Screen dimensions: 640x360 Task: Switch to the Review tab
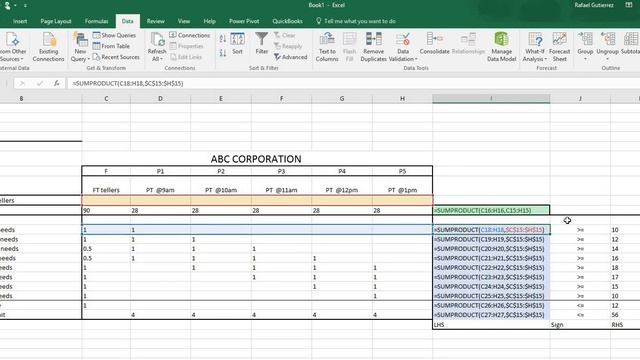pos(156,21)
